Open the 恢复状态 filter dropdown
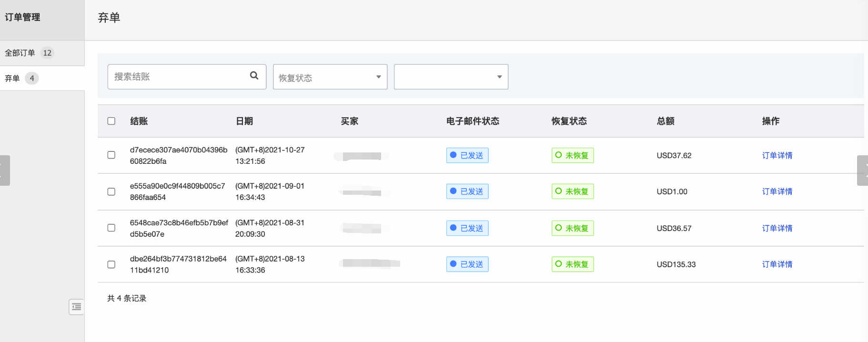Viewport: 868px width, 342px height. point(330,77)
